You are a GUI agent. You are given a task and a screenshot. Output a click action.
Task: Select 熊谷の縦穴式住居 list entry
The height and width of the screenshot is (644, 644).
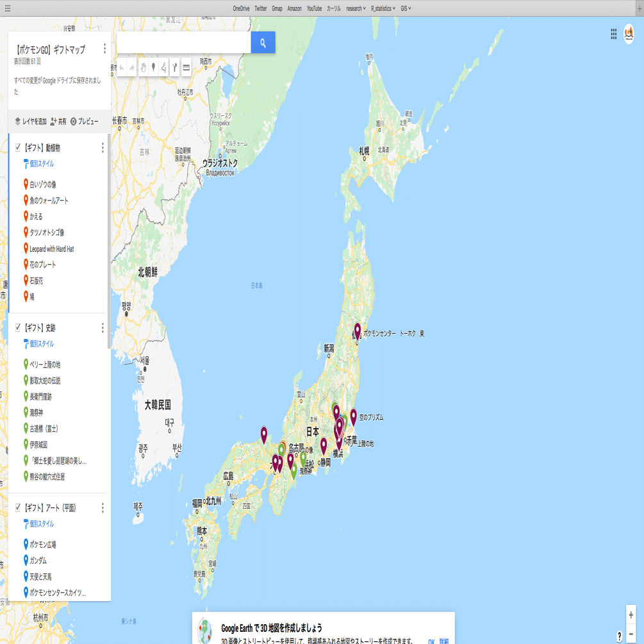47,476
